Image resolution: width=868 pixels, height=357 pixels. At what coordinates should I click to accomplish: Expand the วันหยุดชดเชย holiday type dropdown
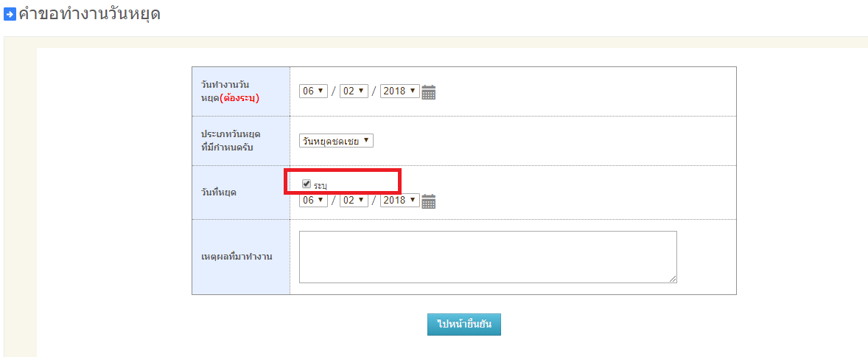pos(336,140)
